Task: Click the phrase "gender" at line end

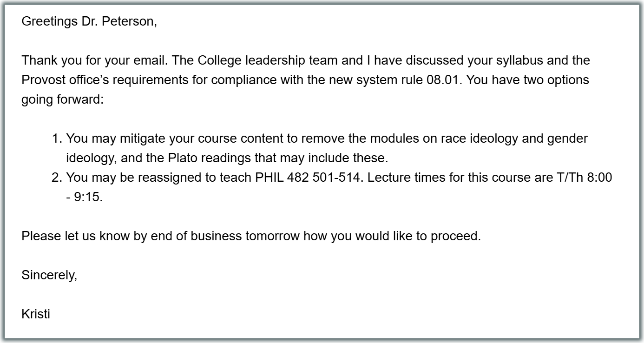Action: (x=567, y=139)
